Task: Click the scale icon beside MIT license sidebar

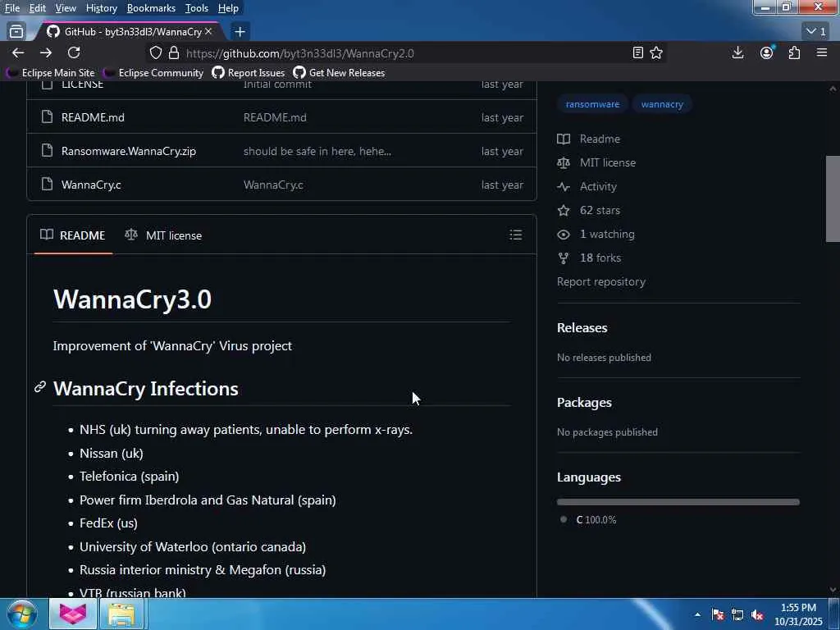Action: tap(563, 162)
